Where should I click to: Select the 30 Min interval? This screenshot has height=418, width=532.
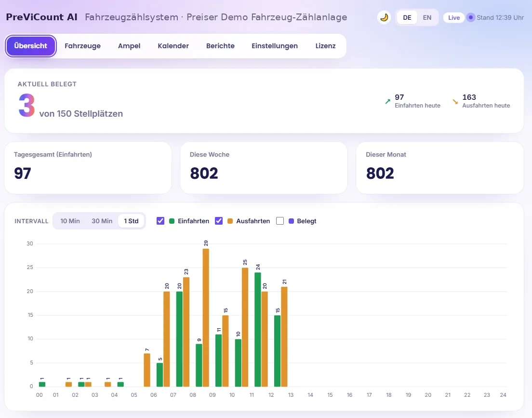point(102,221)
